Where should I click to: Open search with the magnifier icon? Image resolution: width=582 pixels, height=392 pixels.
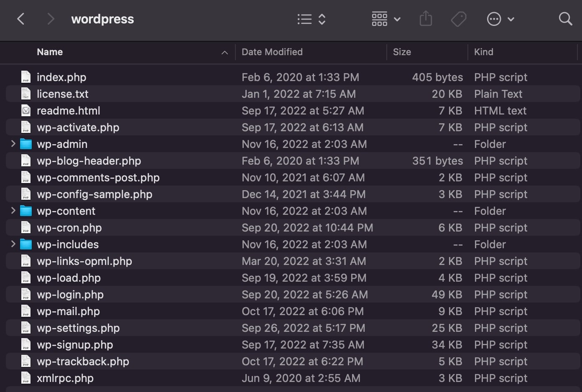tap(565, 19)
